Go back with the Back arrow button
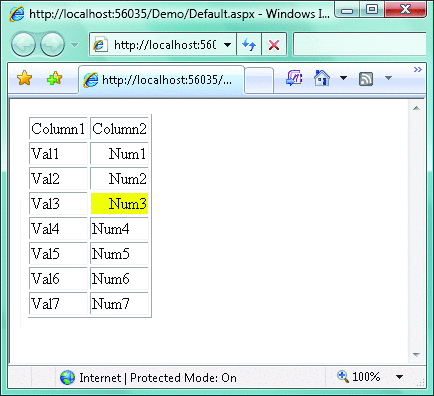 coord(23,44)
